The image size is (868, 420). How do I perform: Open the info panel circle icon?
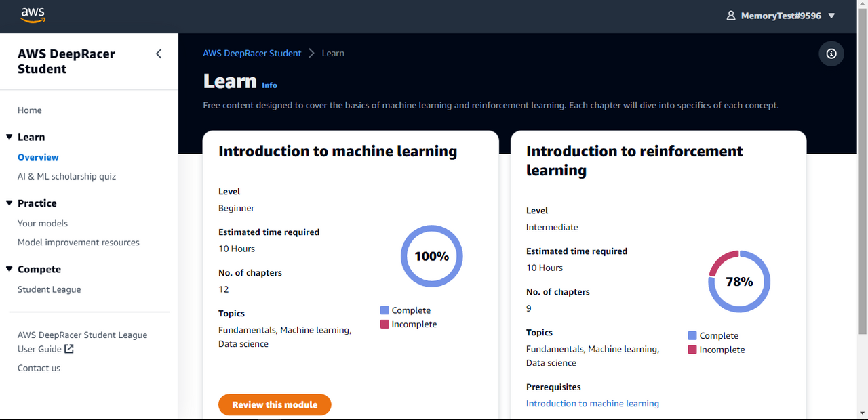(831, 54)
